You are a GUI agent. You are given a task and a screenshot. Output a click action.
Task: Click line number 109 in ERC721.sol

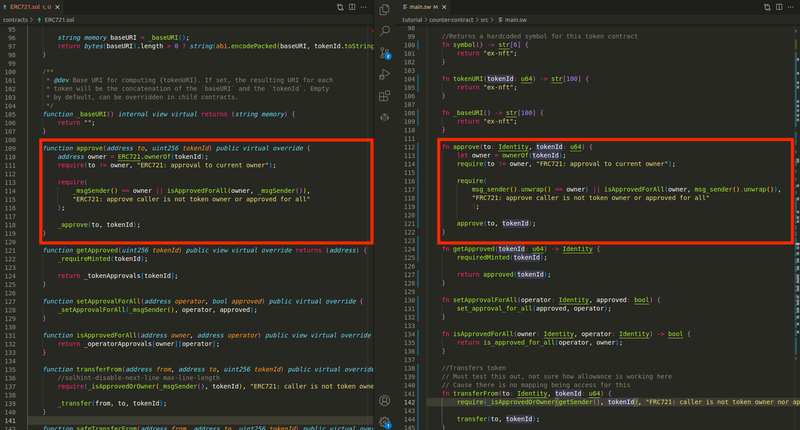10,148
